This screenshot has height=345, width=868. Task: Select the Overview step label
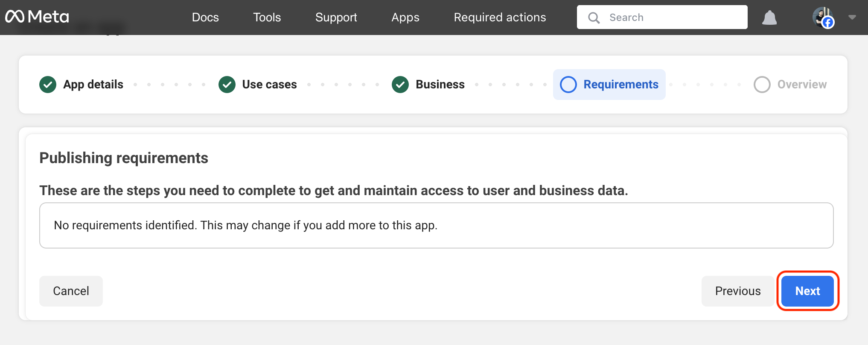coord(801,85)
